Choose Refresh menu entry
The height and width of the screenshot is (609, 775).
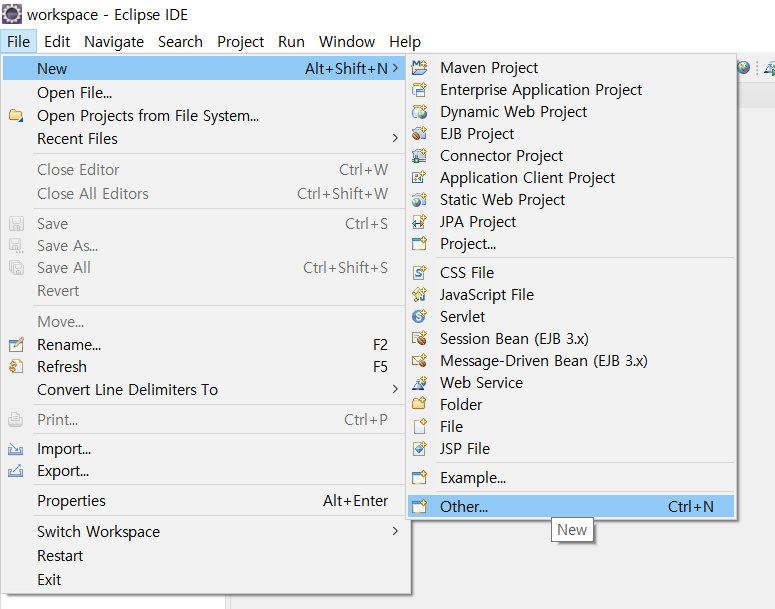[x=204, y=366]
